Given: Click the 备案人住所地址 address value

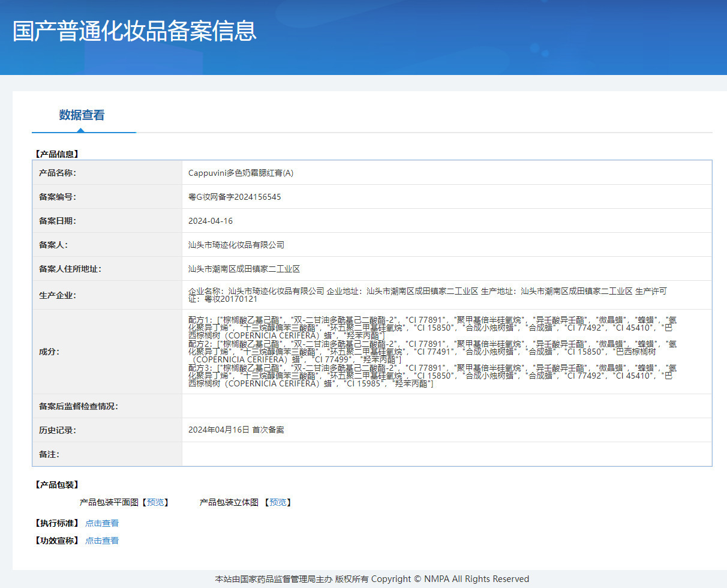Looking at the screenshot, I should coord(244,269).
